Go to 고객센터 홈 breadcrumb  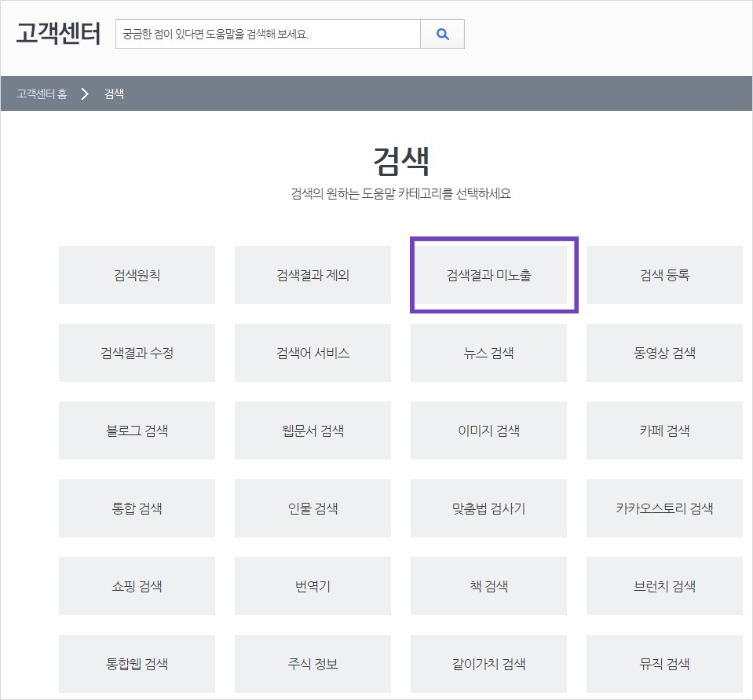[x=42, y=93]
